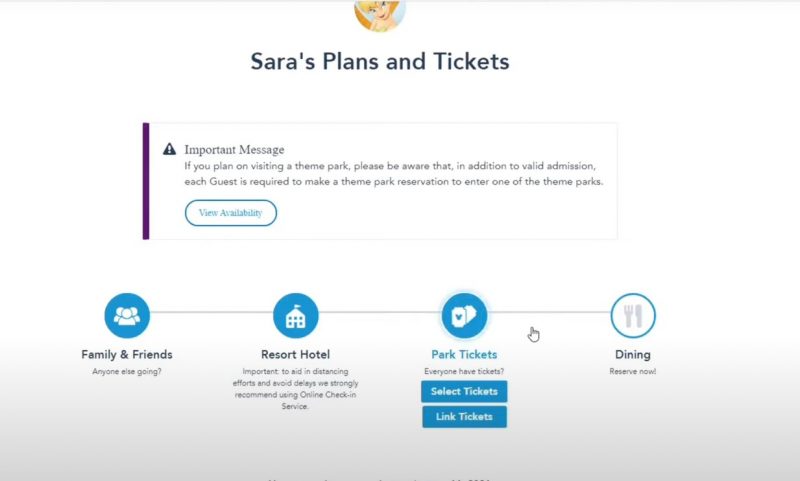Click the 'Anyone else going?' text
Screen dimensions: 800x481
(127, 371)
